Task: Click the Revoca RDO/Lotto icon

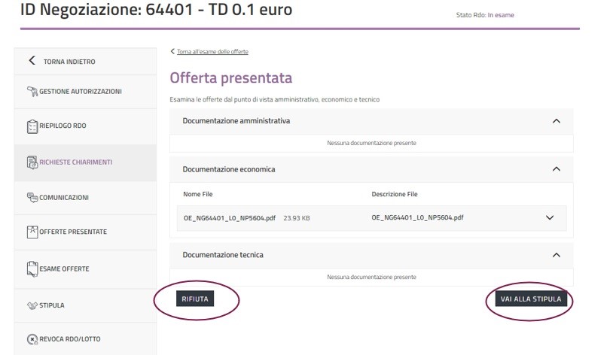Action: [32, 339]
